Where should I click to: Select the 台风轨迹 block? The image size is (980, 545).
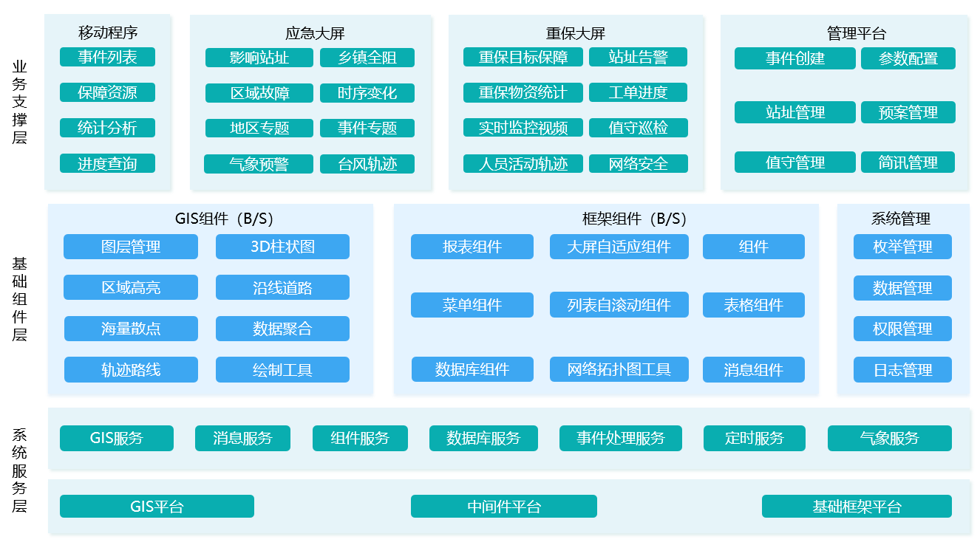pos(367,164)
